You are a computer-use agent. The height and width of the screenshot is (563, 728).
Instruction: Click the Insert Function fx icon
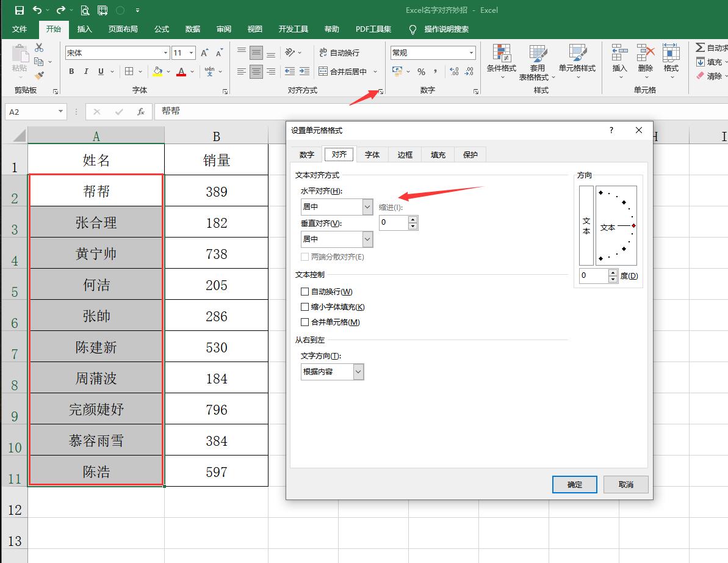point(141,112)
